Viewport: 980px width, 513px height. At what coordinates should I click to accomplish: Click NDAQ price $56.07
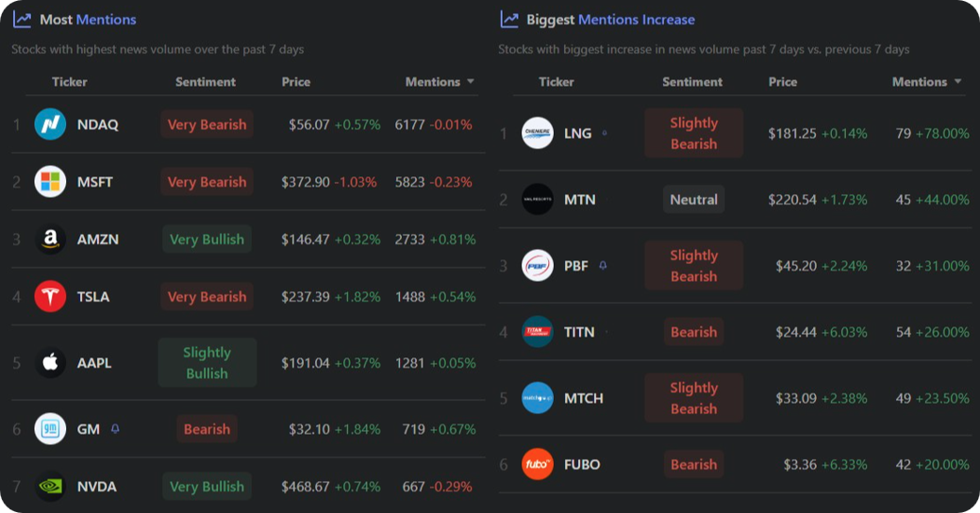[x=308, y=124]
